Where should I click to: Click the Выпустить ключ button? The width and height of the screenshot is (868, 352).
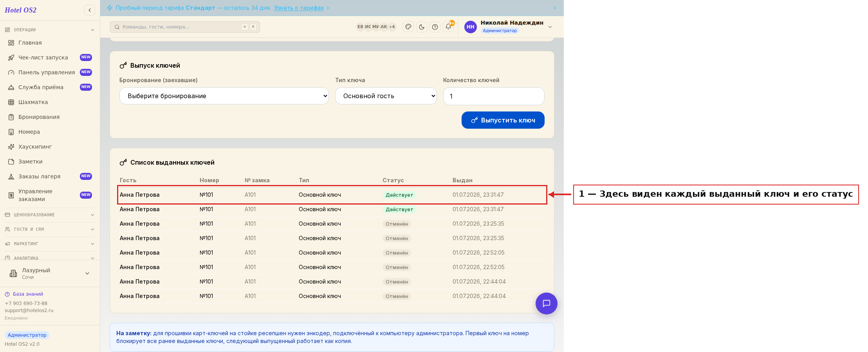(503, 120)
